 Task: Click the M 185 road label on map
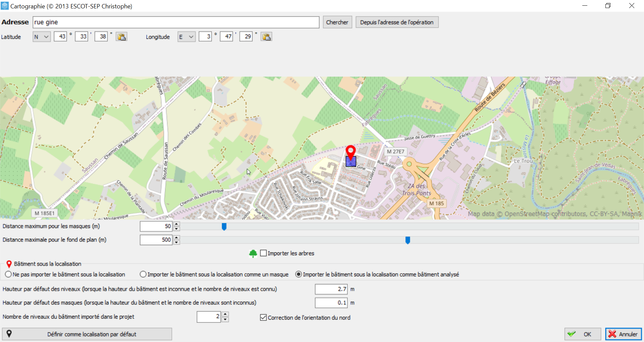pyautogui.click(x=436, y=204)
